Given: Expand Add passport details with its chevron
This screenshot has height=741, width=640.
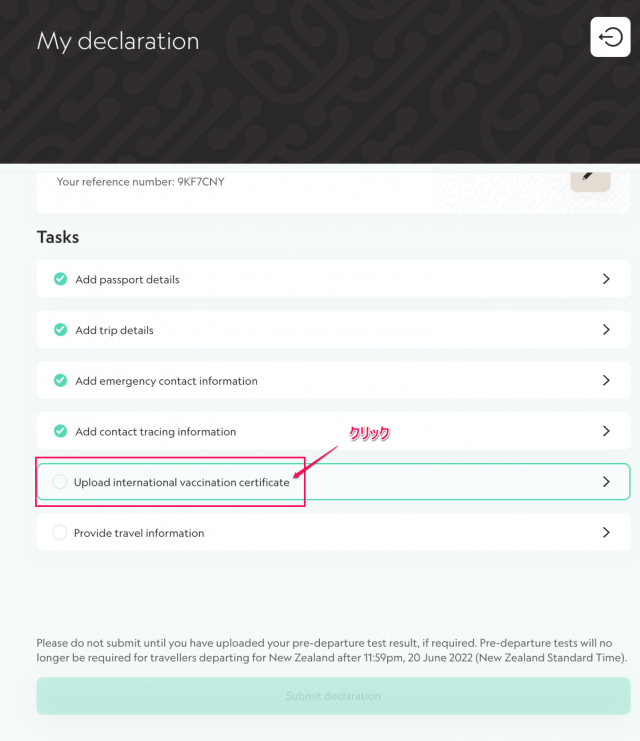Looking at the screenshot, I should coord(606,279).
